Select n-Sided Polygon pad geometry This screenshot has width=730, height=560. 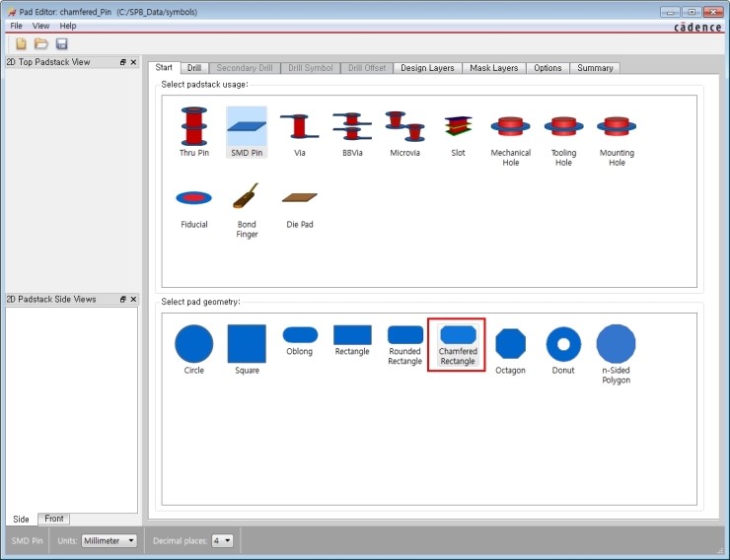[616, 354]
